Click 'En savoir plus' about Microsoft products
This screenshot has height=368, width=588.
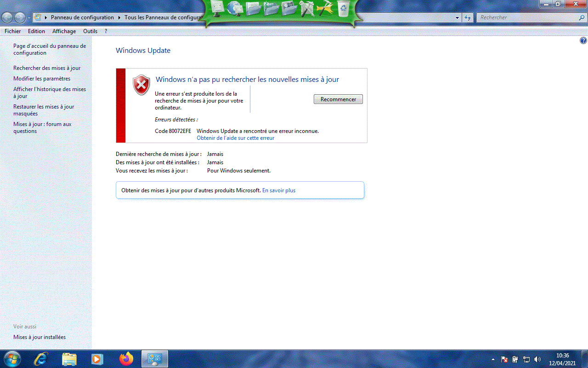(279, 190)
